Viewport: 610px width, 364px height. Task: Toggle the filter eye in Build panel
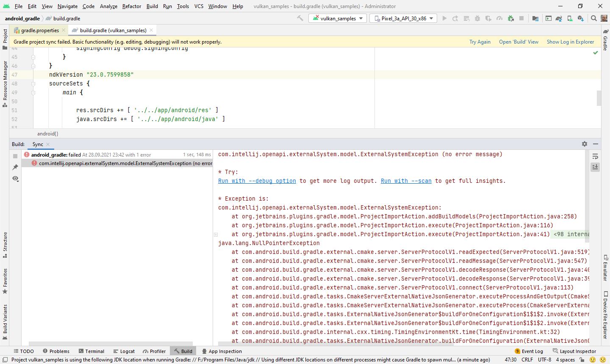pos(15,179)
